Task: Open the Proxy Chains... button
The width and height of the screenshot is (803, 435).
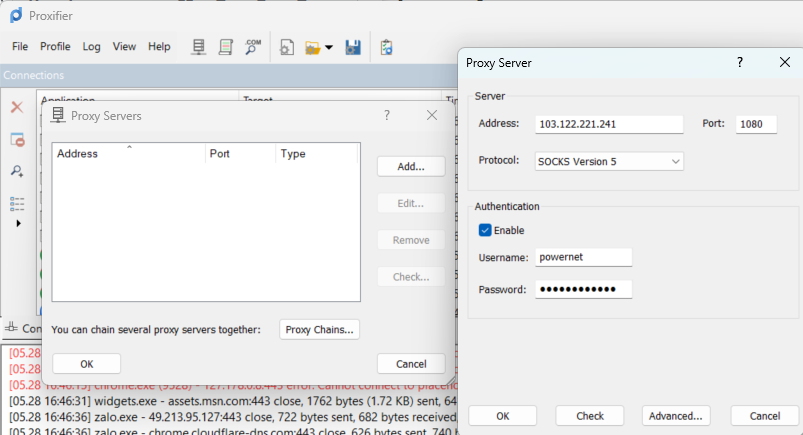Action: [x=319, y=329]
